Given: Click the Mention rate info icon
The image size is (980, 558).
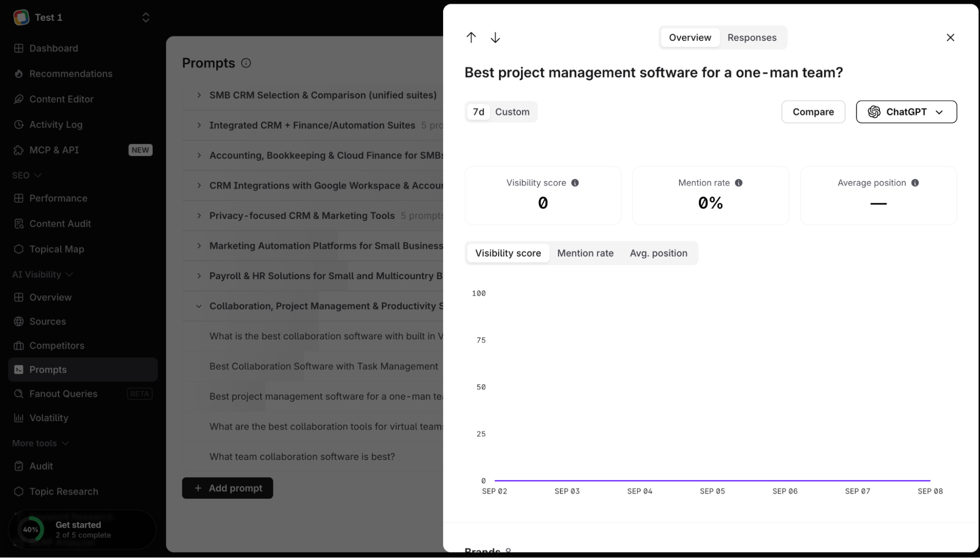Looking at the screenshot, I should pyautogui.click(x=738, y=183).
